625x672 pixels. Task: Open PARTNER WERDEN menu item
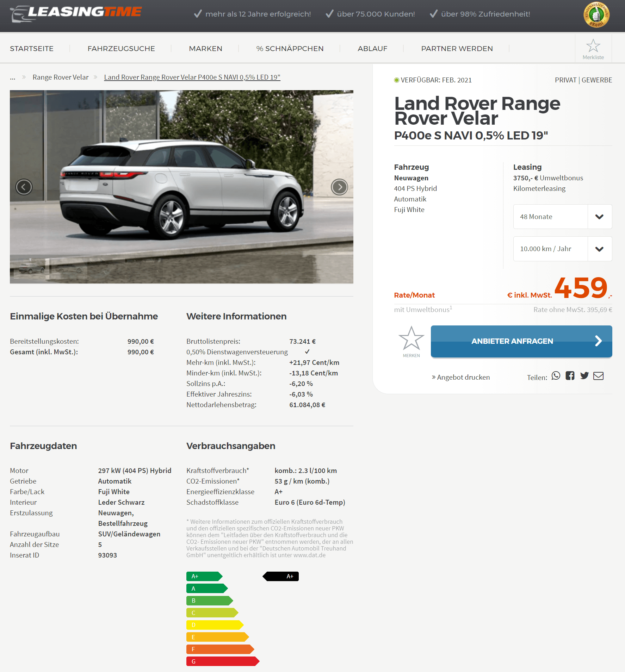click(x=457, y=49)
